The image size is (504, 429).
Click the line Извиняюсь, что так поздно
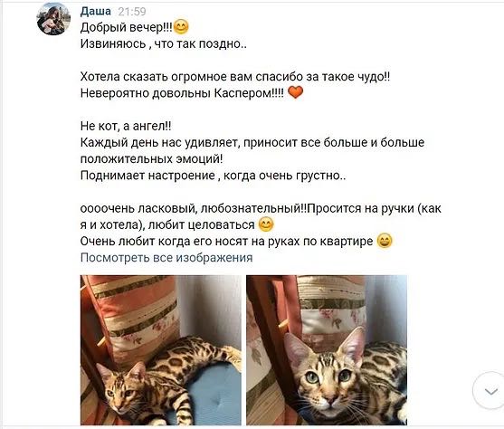coord(163,43)
